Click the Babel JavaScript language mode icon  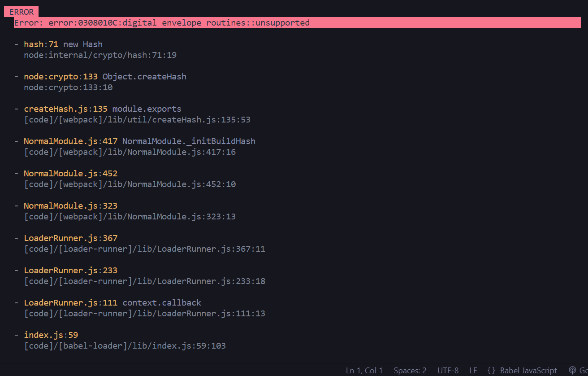[528, 370]
